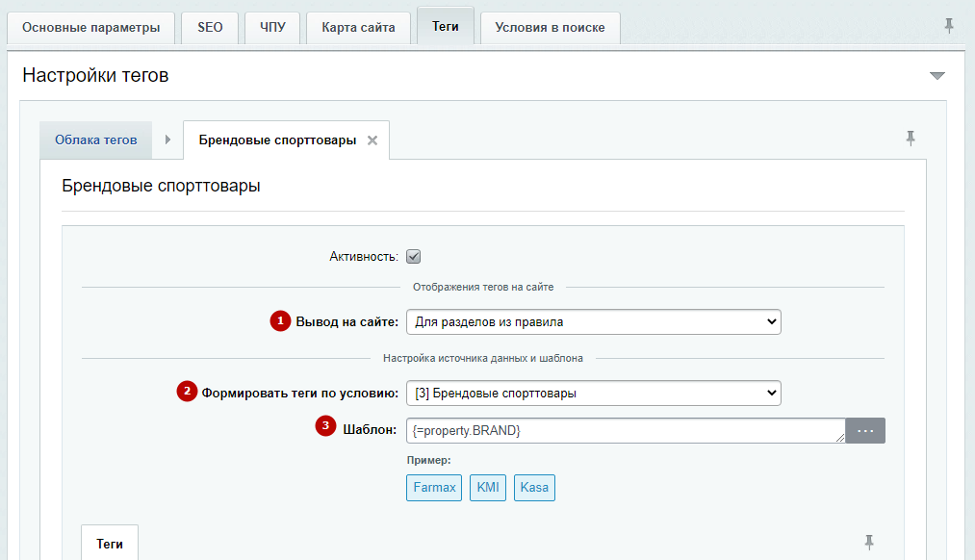975x560 pixels.
Task: Open the ЧПУ tab
Action: 272,27
